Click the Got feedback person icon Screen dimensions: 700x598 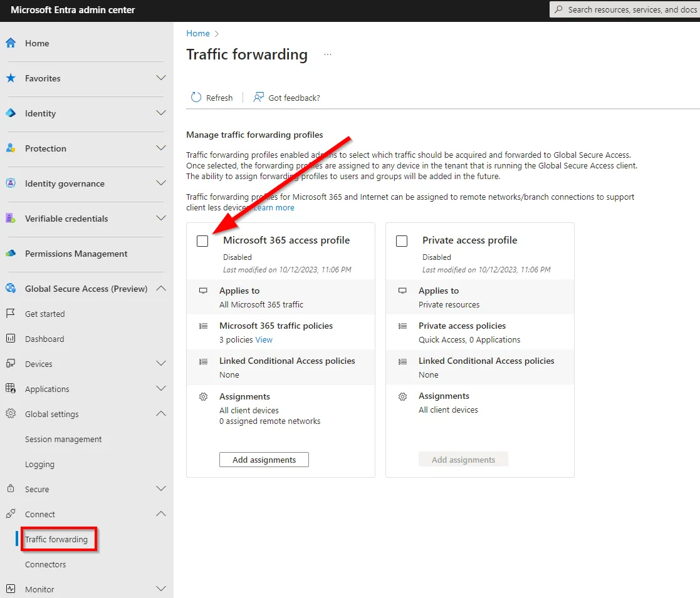pos(258,97)
